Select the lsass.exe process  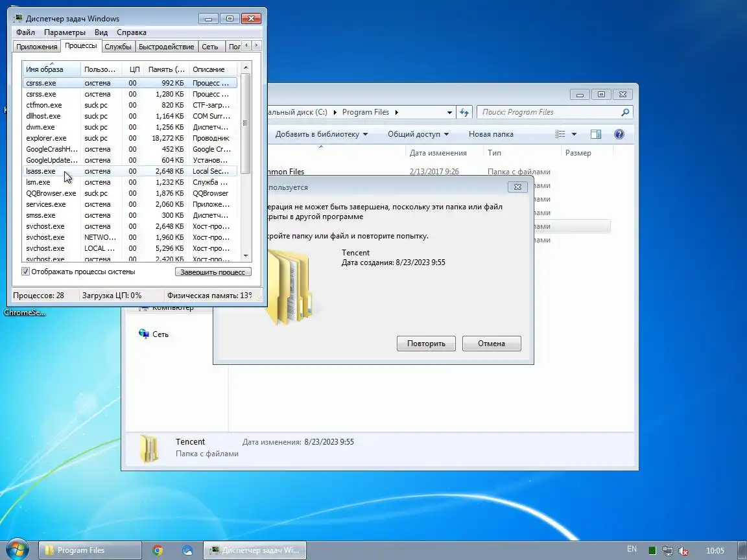tap(130, 171)
